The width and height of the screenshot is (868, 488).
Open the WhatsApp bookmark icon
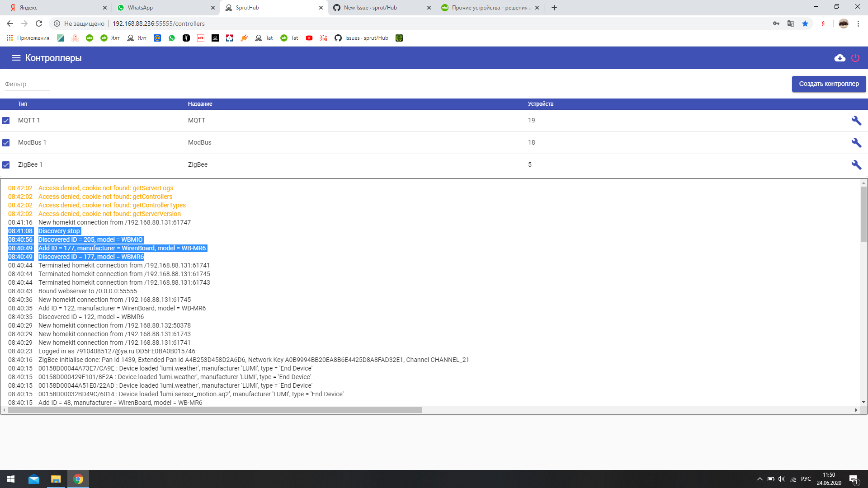click(x=171, y=38)
